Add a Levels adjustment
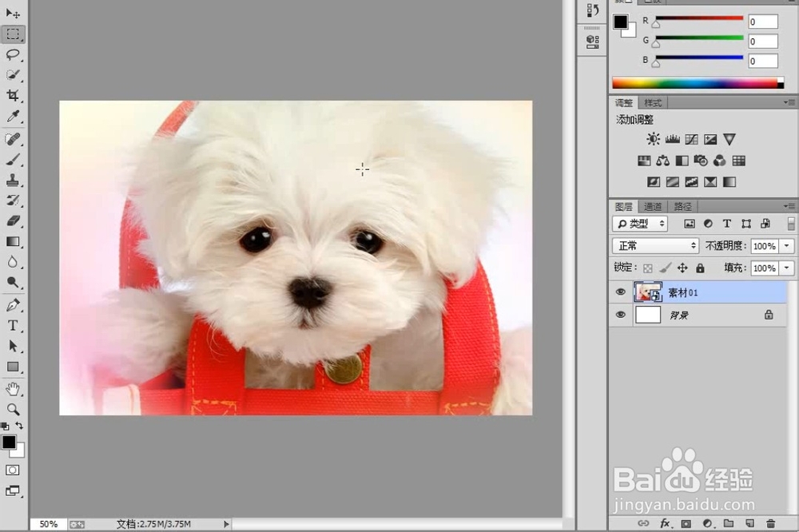This screenshot has height=532, width=799. click(673, 139)
